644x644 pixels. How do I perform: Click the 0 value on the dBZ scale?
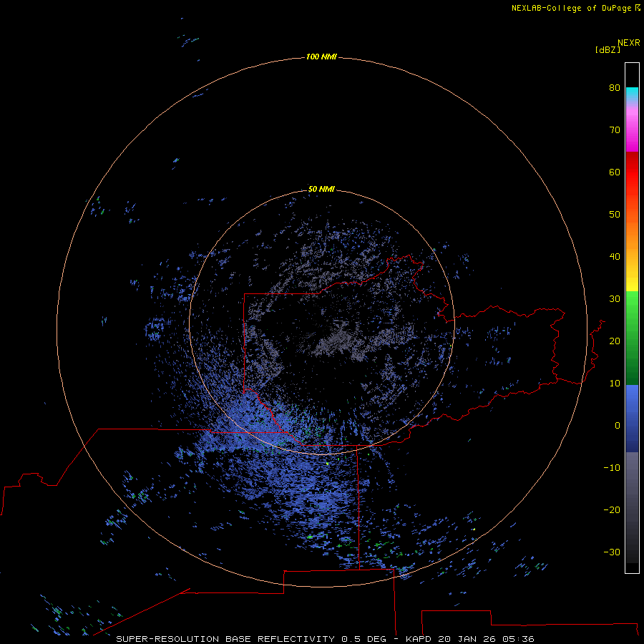(618, 426)
